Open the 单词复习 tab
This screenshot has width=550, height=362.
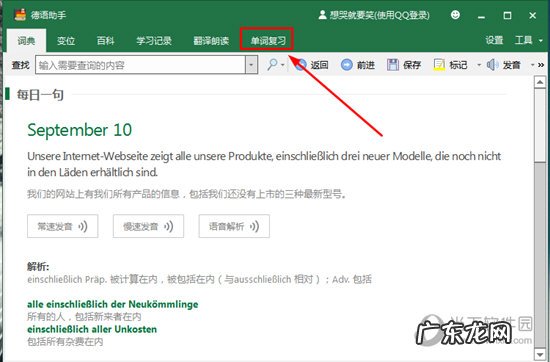pos(267,41)
